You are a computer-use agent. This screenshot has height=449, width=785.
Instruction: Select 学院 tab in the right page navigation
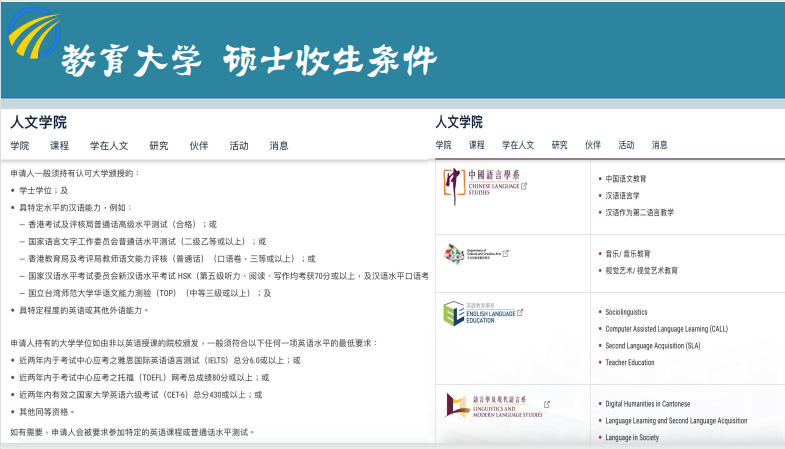pos(443,145)
